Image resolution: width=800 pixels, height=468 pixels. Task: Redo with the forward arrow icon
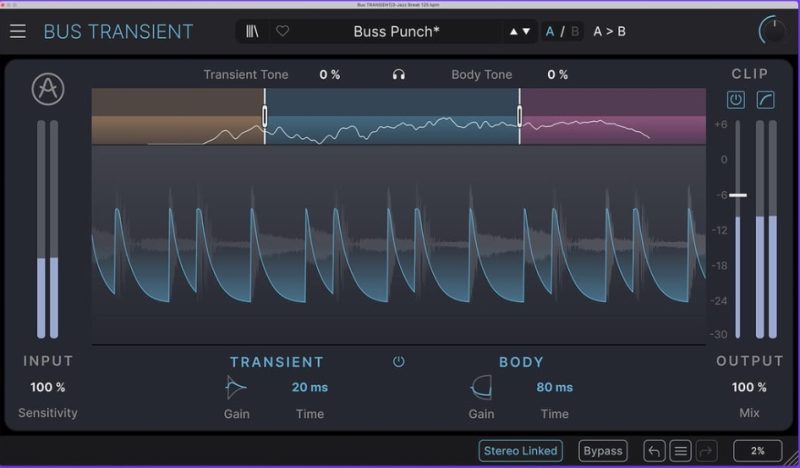[706, 451]
